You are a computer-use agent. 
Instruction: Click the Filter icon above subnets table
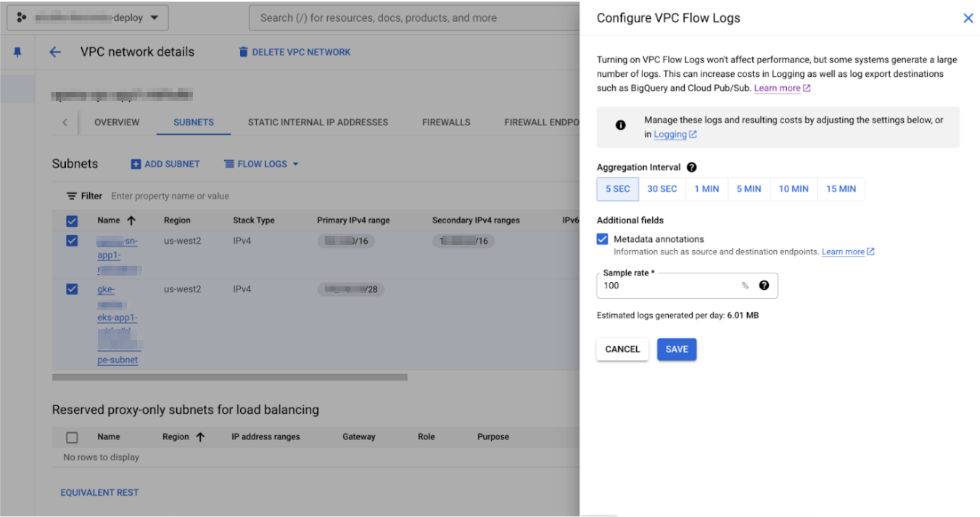72,196
